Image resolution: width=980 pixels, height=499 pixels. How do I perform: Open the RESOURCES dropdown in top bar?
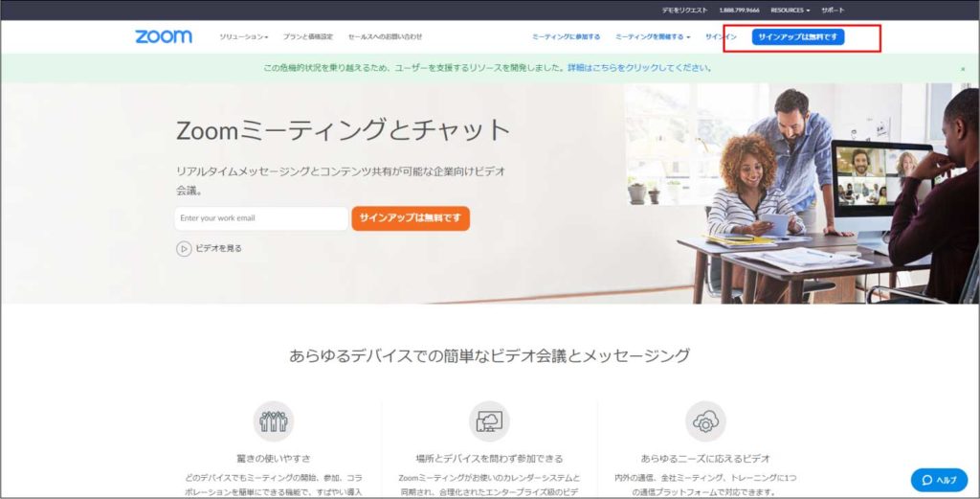pos(790,10)
